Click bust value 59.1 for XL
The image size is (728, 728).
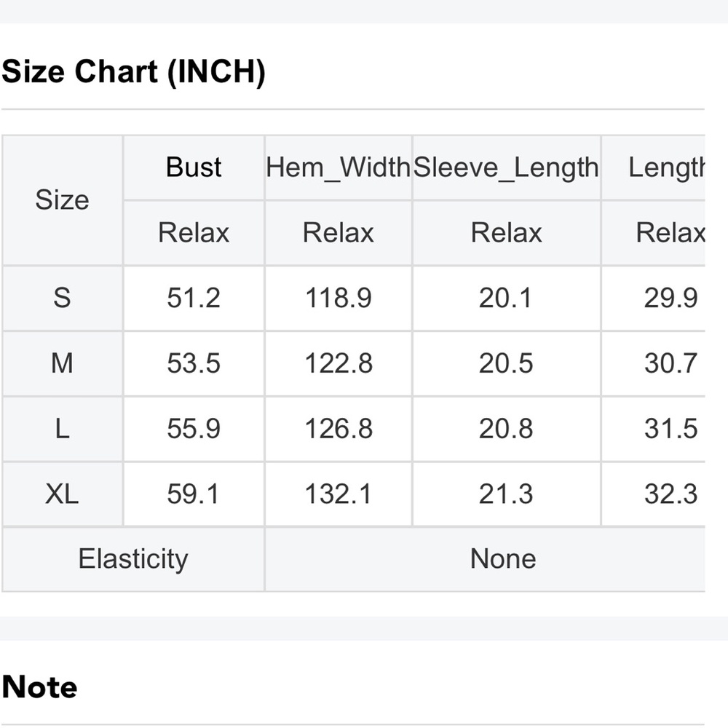194,494
